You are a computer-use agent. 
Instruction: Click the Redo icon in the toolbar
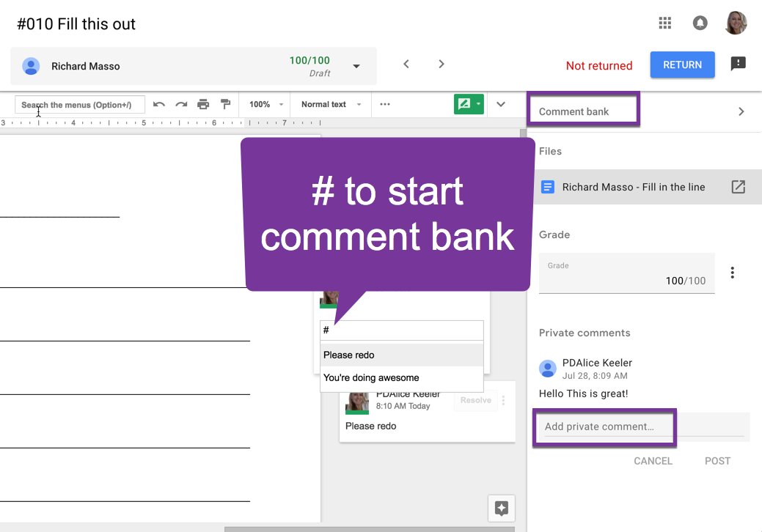click(x=181, y=104)
